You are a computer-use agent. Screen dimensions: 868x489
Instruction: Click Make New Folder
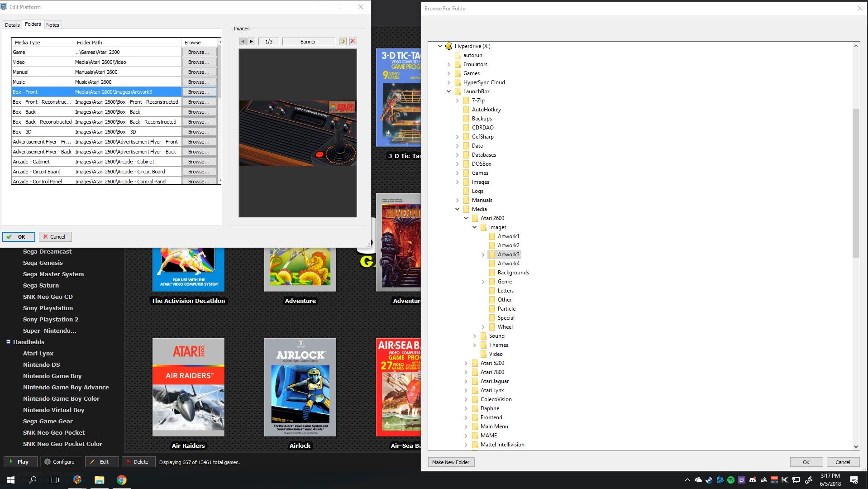click(451, 462)
